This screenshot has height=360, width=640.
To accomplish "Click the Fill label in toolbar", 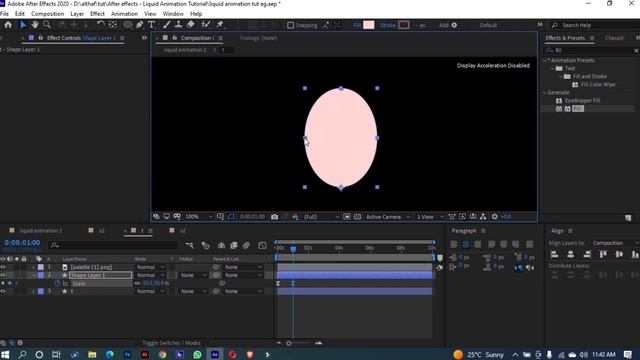I will click(x=357, y=25).
